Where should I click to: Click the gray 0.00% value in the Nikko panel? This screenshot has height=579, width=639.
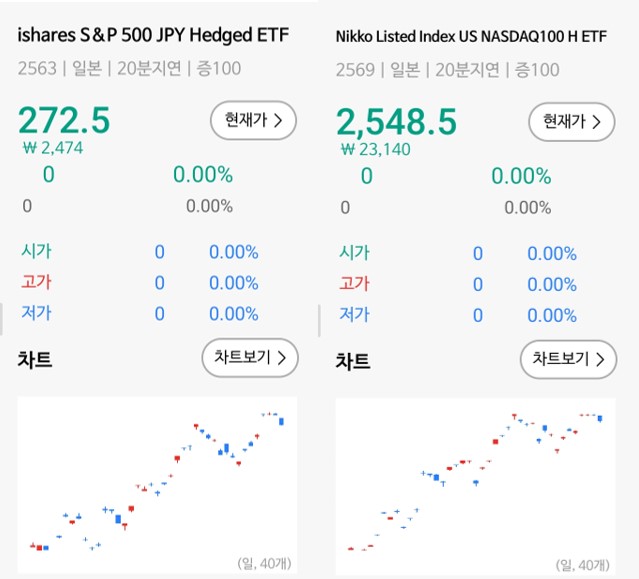[528, 208]
